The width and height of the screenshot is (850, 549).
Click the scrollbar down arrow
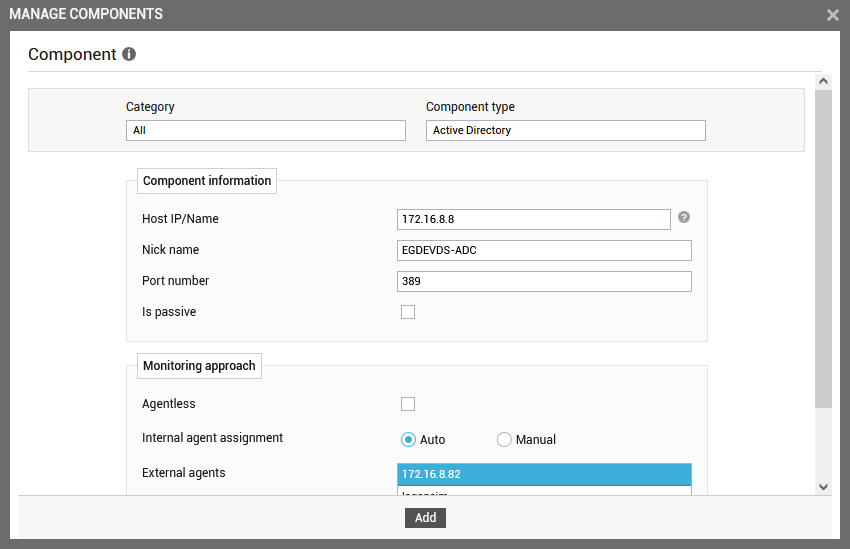823,487
